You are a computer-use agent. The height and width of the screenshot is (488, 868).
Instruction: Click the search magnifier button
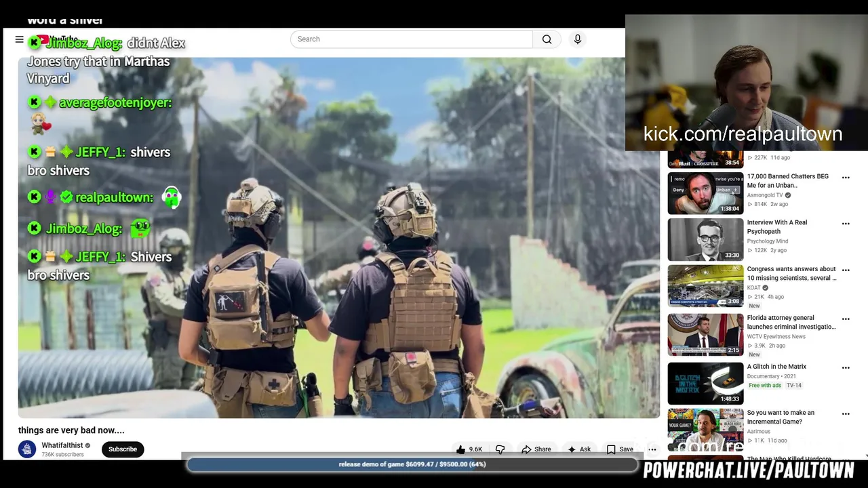click(547, 39)
